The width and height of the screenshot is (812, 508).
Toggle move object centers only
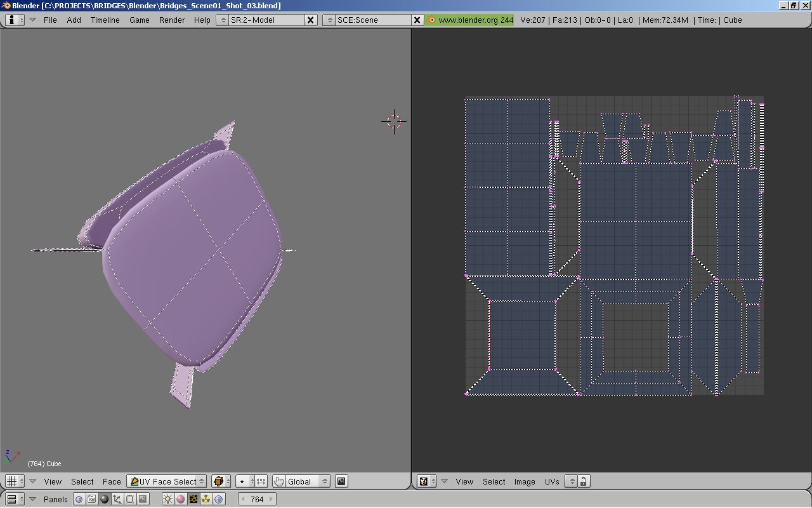[x=261, y=481]
